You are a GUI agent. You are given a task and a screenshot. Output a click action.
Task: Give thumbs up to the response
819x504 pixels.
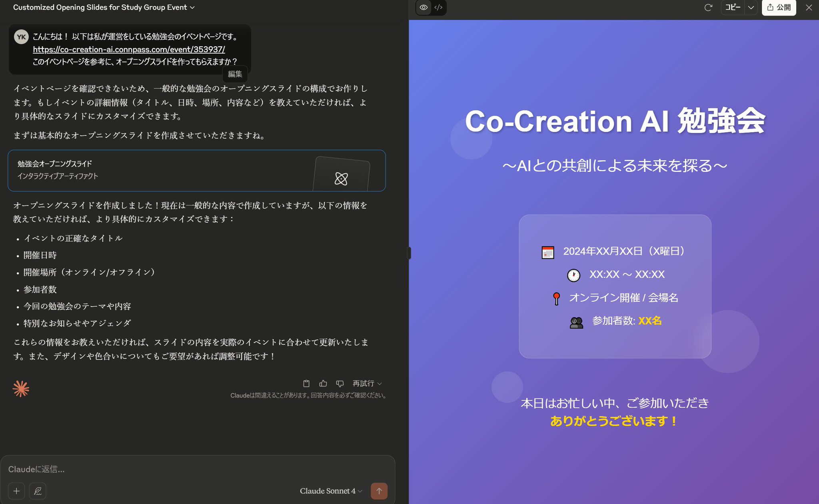(323, 383)
